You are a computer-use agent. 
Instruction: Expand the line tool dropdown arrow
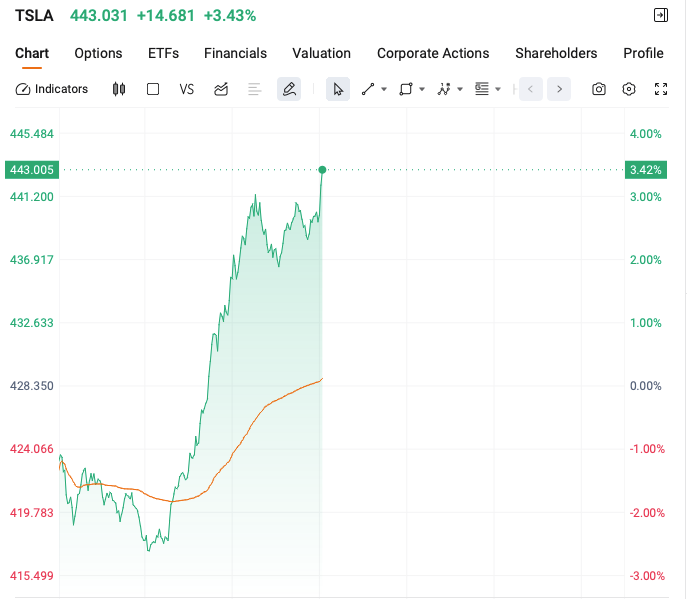pos(384,89)
